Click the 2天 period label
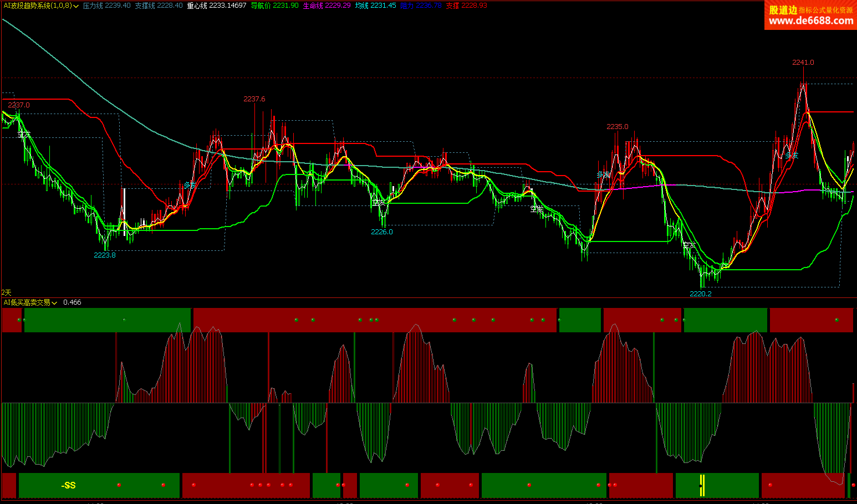This screenshot has width=857, height=504. (6, 292)
